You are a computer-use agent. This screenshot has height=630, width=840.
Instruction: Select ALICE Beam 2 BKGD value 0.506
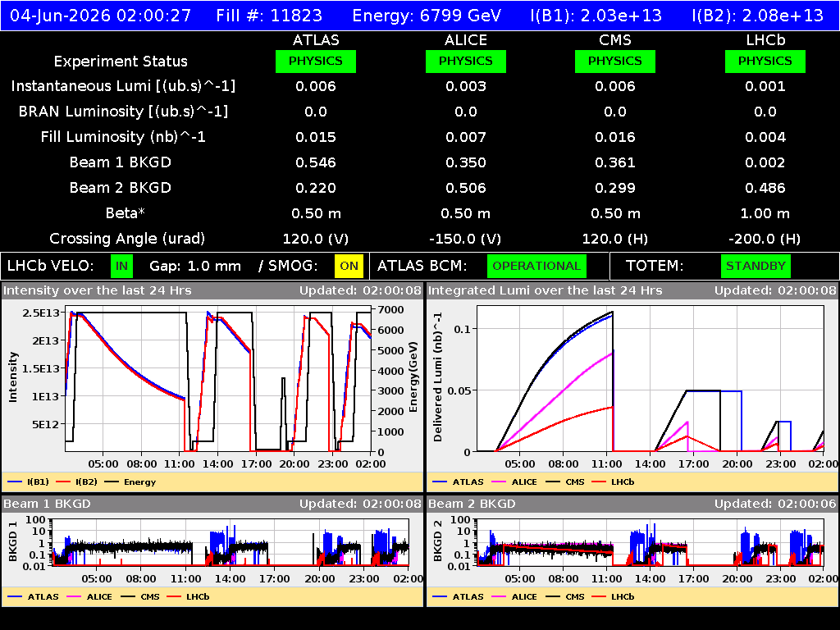[x=466, y=188]
